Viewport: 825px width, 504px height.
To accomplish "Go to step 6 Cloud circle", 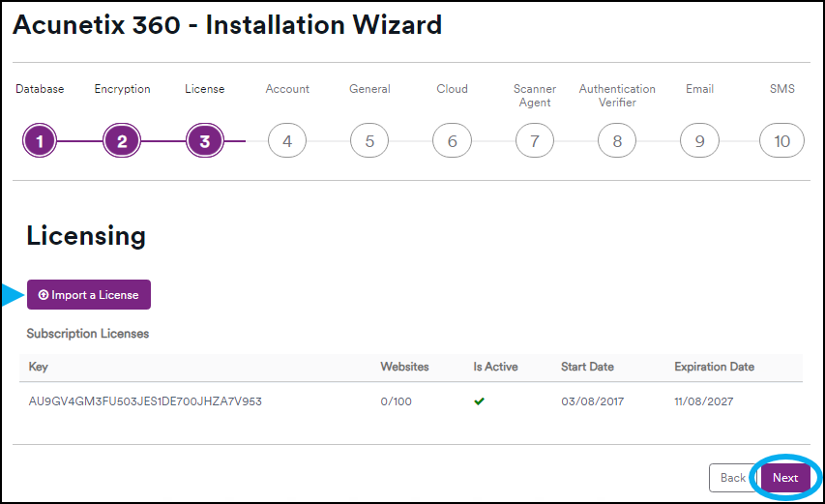I will 452,140.
